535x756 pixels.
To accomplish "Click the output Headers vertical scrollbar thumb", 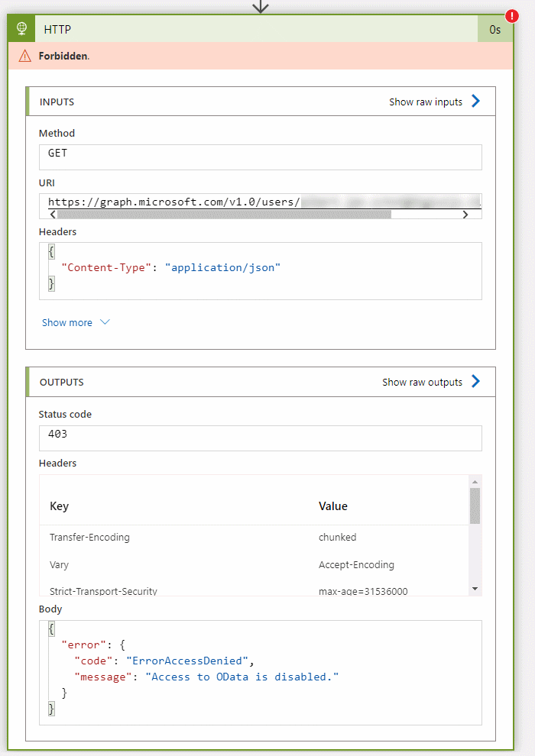I will 475,506.
